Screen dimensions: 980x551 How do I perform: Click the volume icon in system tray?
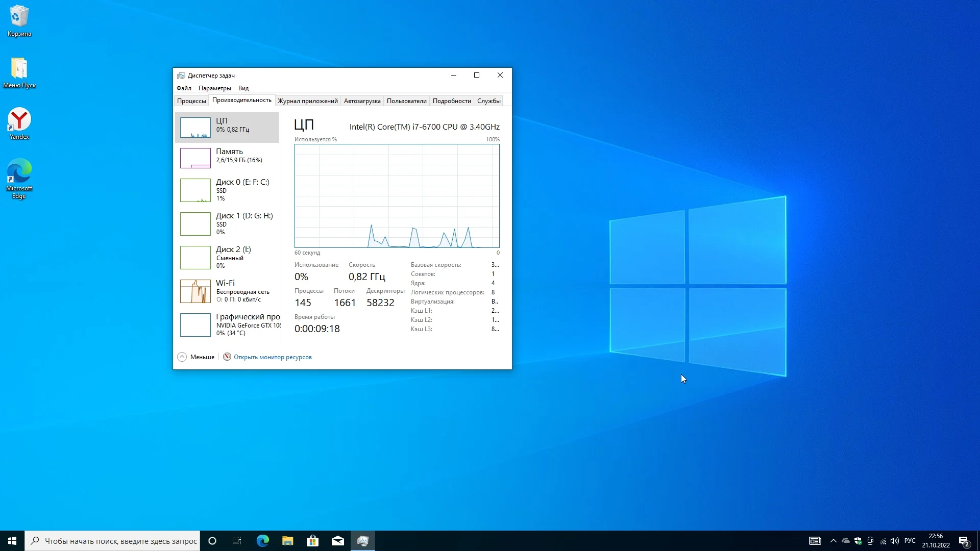894,541
